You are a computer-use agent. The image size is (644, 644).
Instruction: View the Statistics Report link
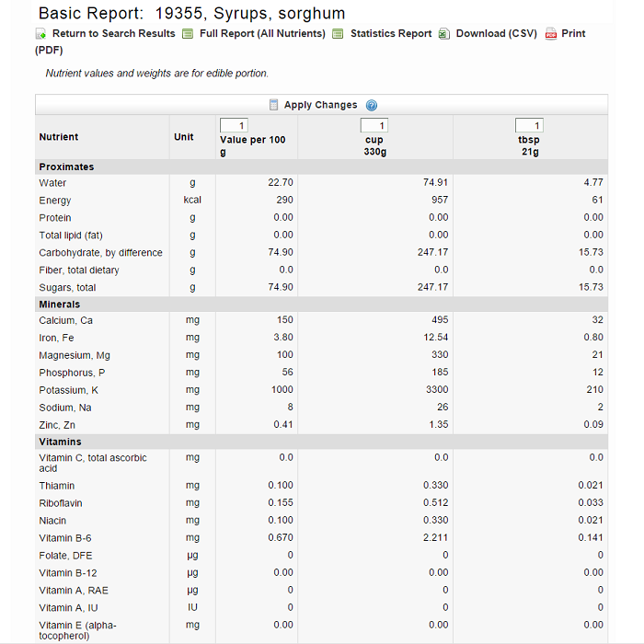(x=390, y=34)
